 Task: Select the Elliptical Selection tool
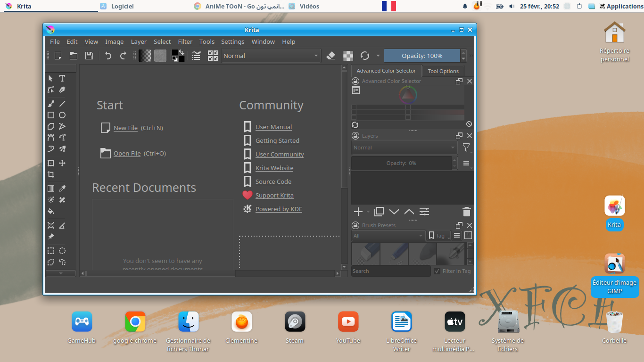click(x=62, y=251)
